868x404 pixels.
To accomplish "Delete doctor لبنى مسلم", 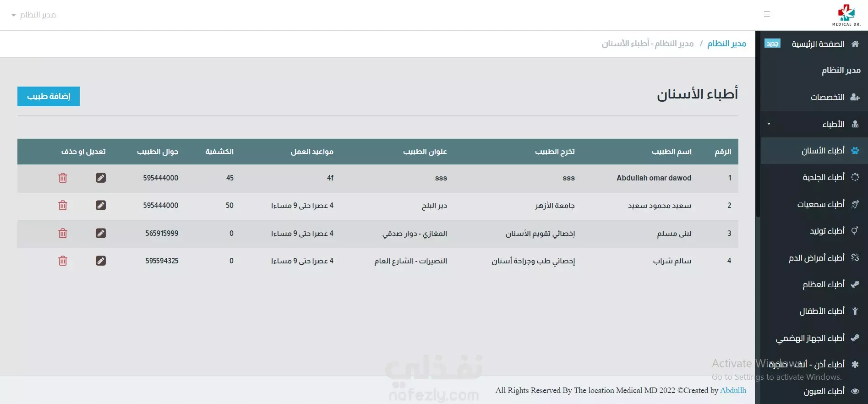I will 63,233.
